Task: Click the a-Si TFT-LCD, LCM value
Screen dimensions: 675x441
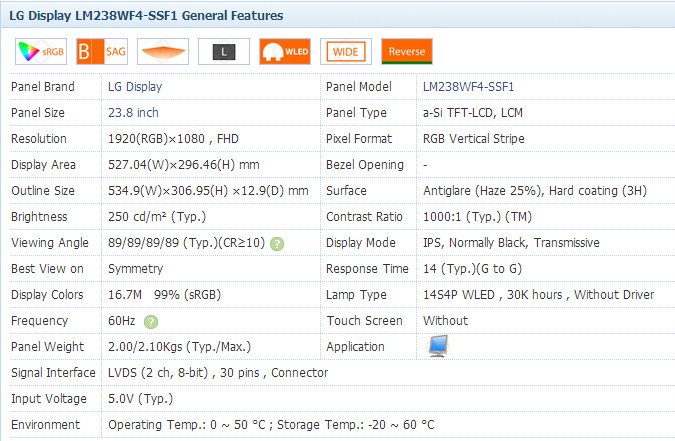Action: (x=473, y=113)
